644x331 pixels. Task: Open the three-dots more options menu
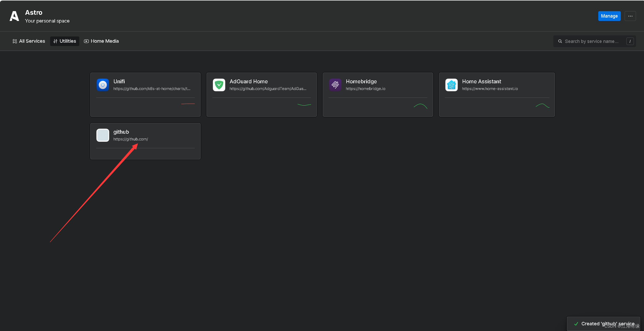[x=630, y=16]
